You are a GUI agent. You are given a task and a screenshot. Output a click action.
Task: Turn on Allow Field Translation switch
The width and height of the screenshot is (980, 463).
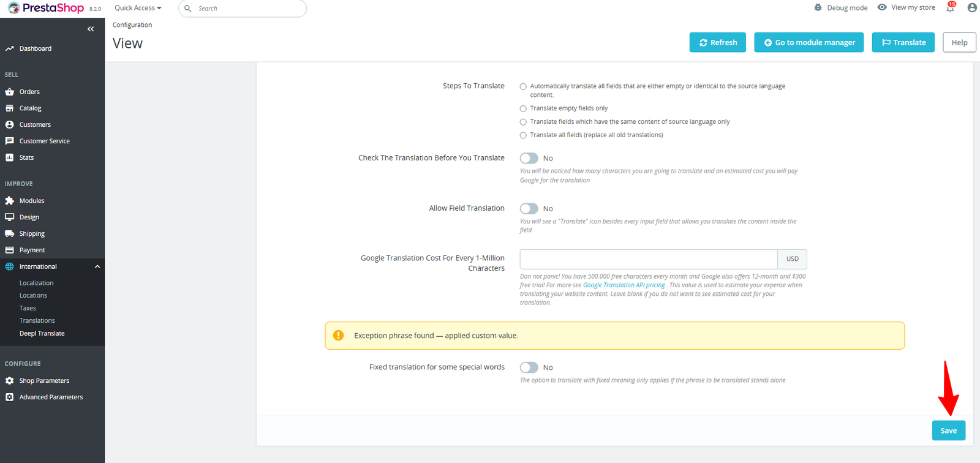point(529,209)
